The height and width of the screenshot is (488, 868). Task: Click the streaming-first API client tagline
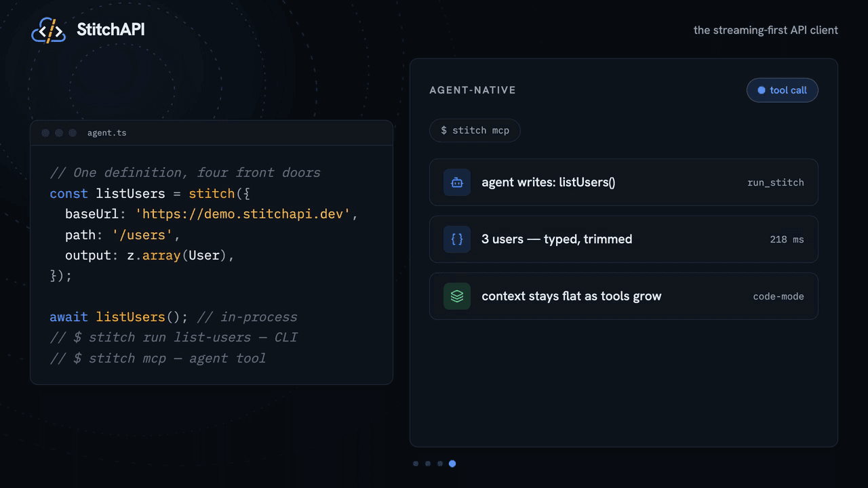766,30
